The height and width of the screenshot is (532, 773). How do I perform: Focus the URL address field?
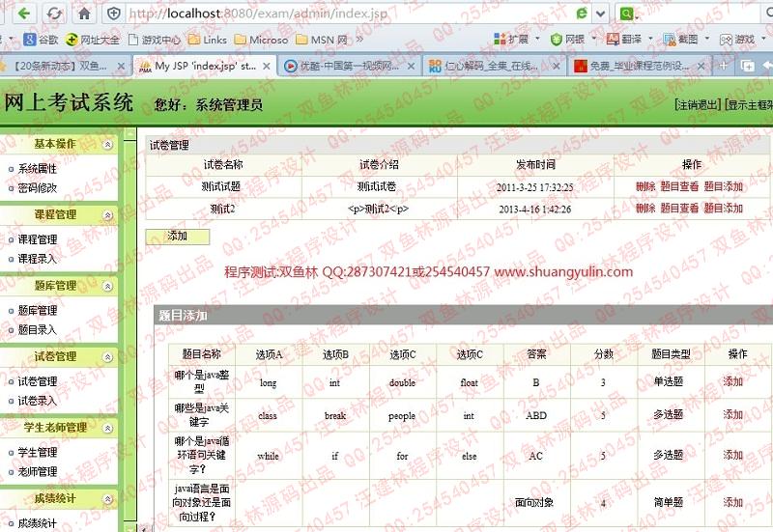click(345, 14)
